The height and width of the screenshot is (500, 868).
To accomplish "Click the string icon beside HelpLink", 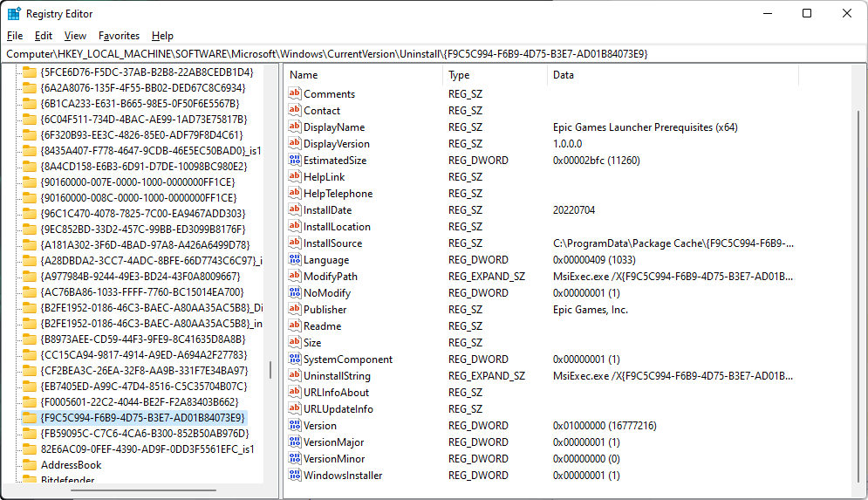I will (x=295, y=176).
